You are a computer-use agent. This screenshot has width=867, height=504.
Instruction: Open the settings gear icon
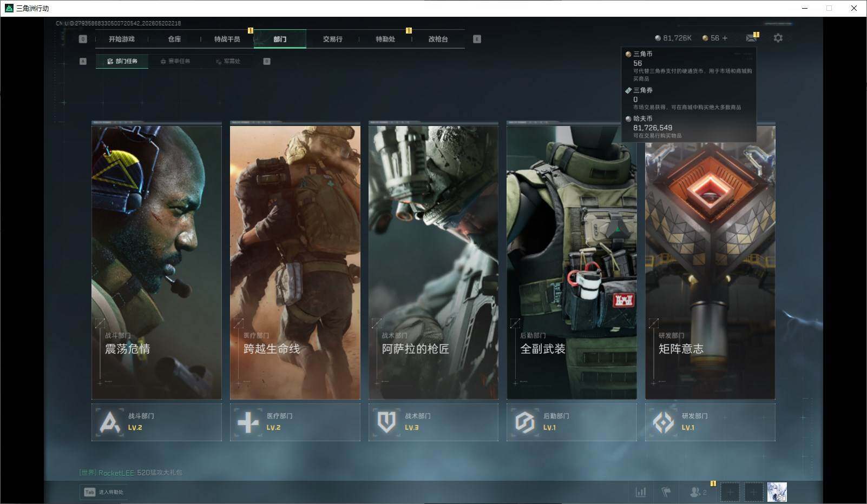click(x=778, y=38)
